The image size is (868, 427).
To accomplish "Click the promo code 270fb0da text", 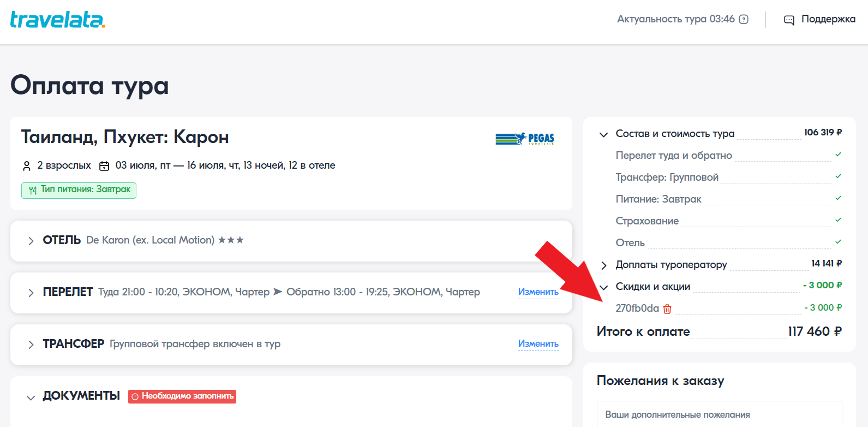I will (637, 309).
